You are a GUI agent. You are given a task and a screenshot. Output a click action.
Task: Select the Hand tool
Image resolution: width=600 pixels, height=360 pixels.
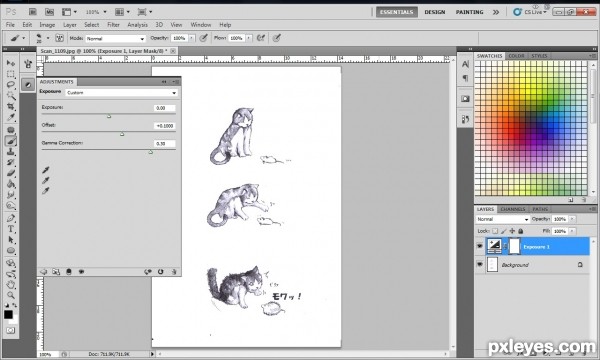(11, 285)
